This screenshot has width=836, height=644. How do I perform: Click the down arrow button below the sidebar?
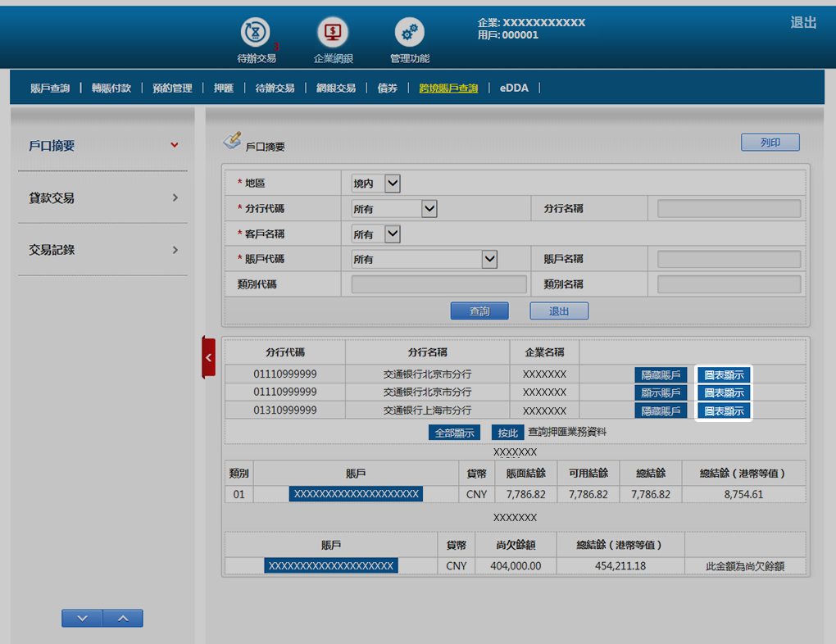click(x=82, y=619)
